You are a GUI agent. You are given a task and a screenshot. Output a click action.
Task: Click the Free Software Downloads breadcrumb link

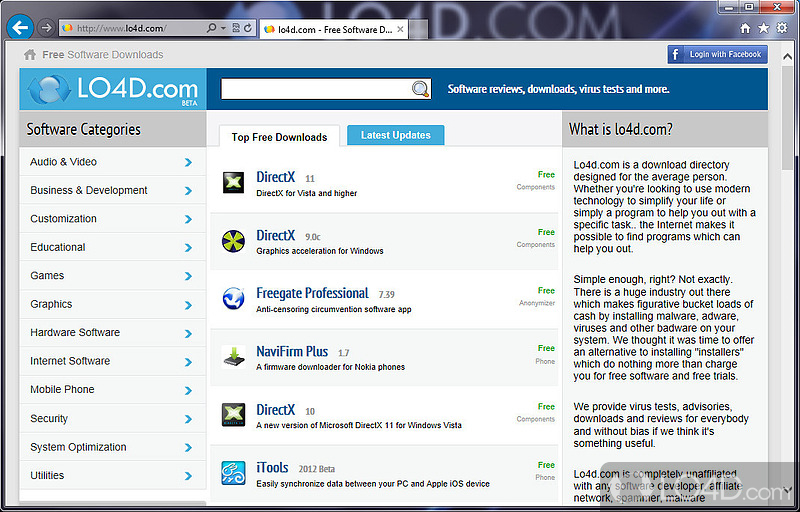(103, 55)
